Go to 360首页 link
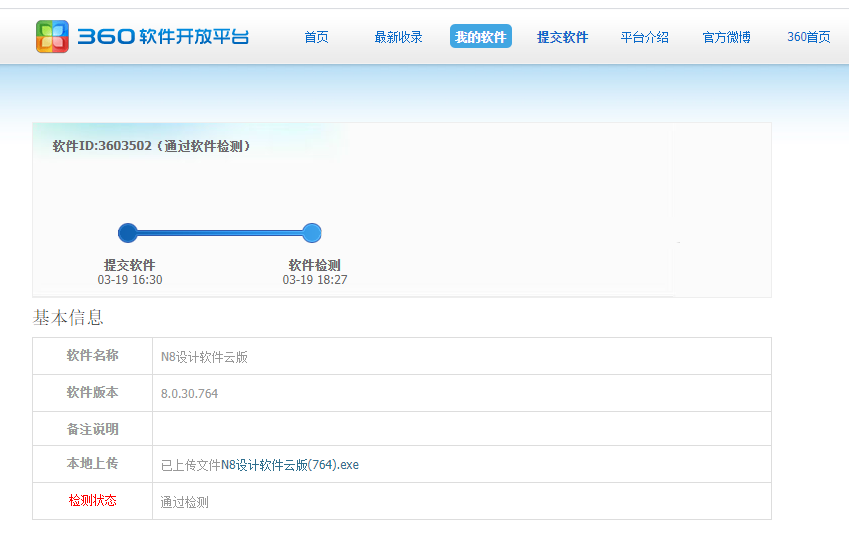849x540 pixels. [x=808, y=37]
